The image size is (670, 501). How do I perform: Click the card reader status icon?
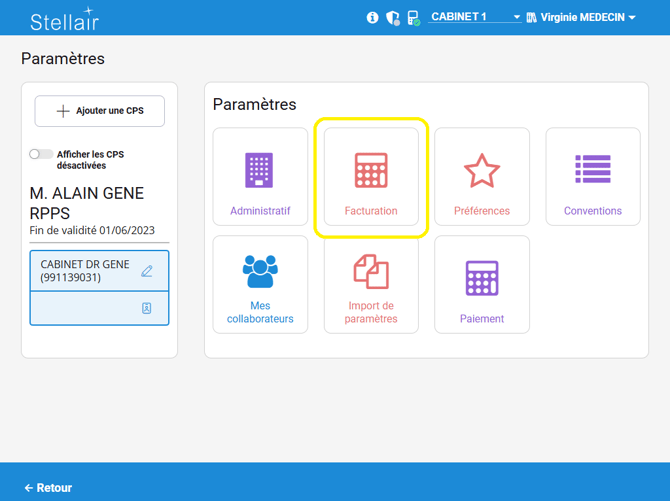coord(413,18)
